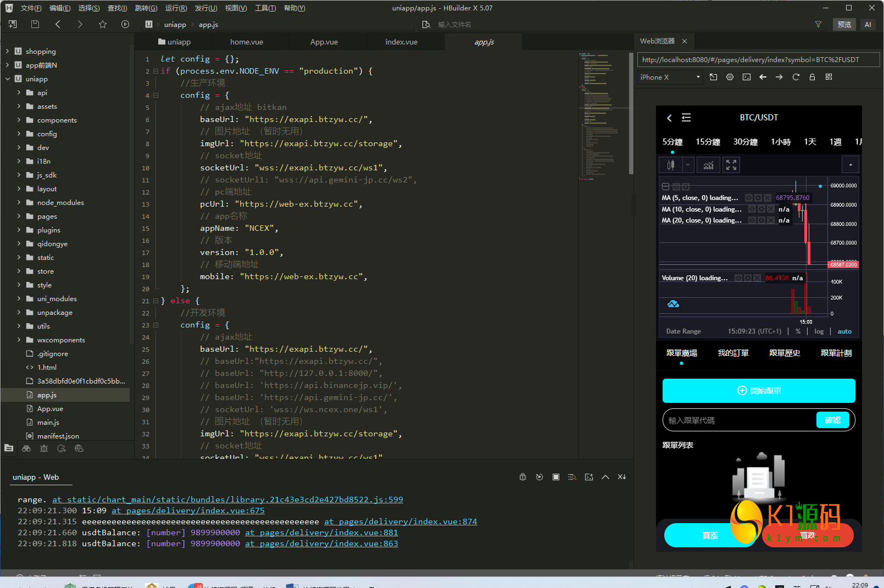Fold the code block at line 4

coord(156,95)
